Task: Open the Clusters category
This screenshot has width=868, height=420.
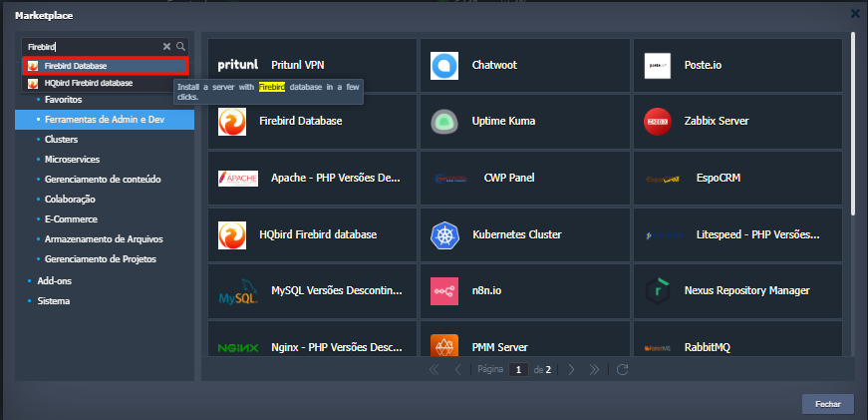Action: click(61, 140)
